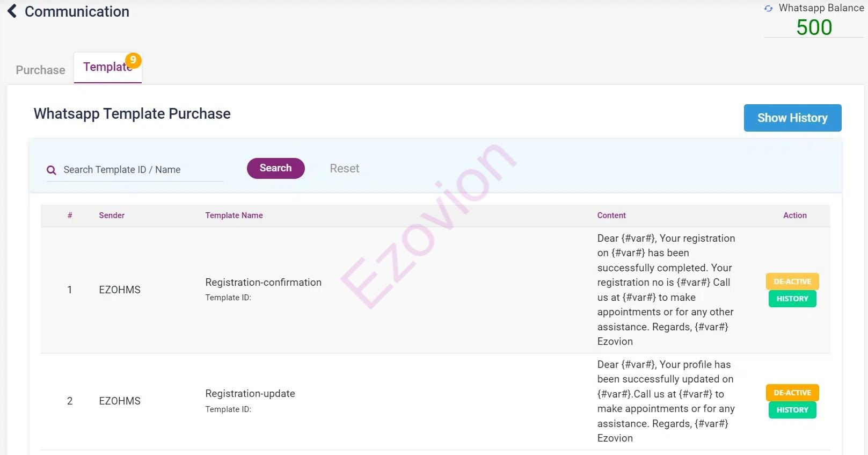Image resolution: width=868 pixels, height=455 pixels.
Task: Click the orange 9 notification badge
Action: tap(133, 60)
